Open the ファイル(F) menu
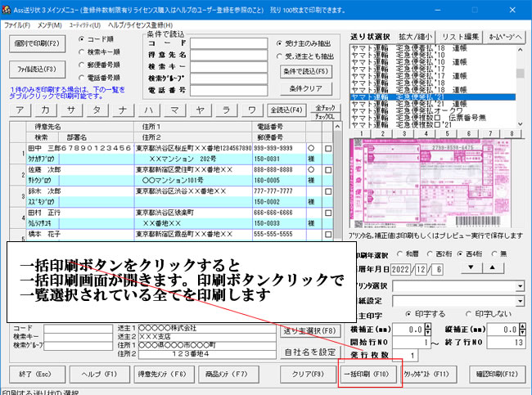The image size is (532, 395). [x=17, y=26]
